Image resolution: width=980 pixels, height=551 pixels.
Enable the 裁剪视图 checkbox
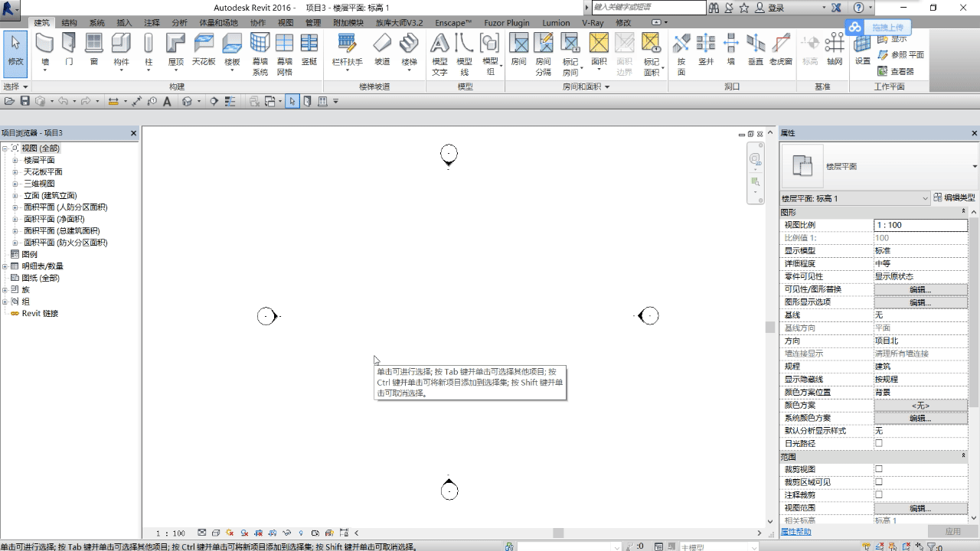tap(879, 469)
